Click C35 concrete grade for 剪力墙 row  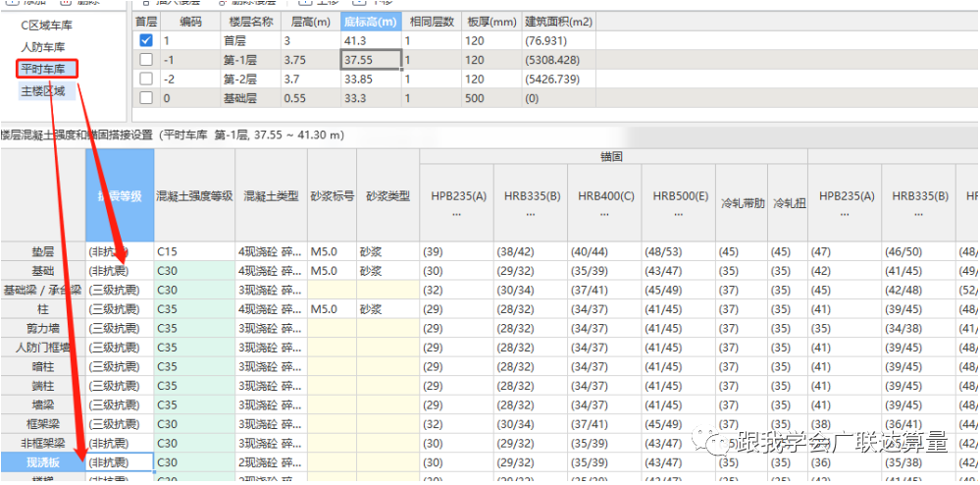[194, 329]
